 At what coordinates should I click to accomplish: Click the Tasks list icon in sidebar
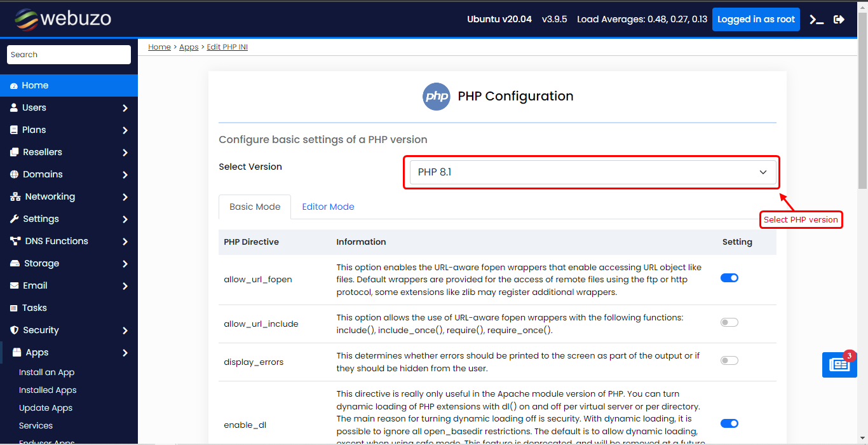point(14,308)
